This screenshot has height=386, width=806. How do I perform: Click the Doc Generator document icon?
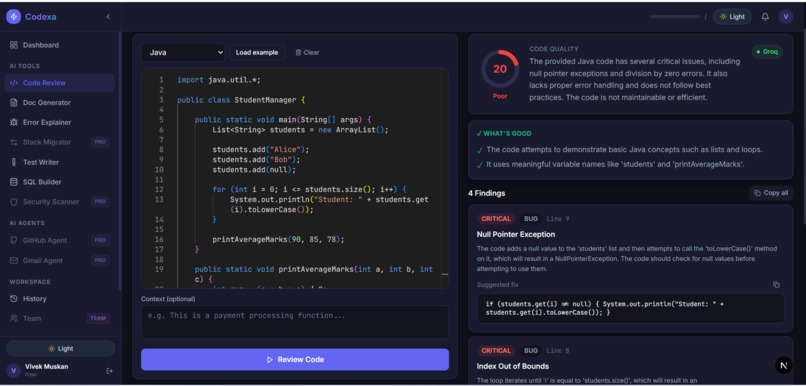click(x=14, y=103)
